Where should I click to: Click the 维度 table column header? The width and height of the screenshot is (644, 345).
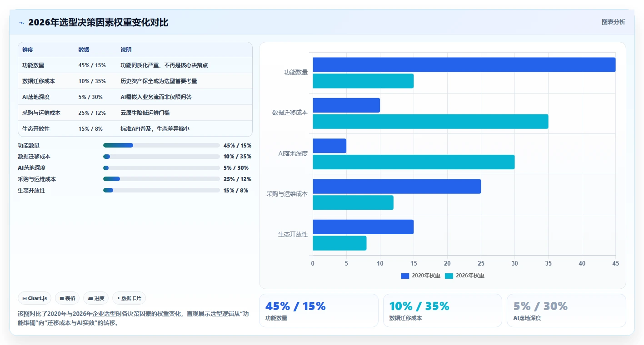tap(28, 50)
